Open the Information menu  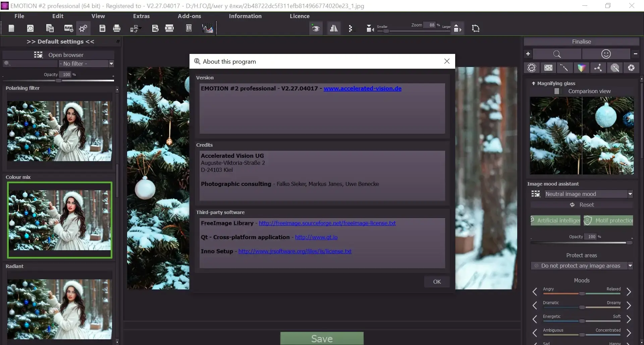(x=245, y=16)
